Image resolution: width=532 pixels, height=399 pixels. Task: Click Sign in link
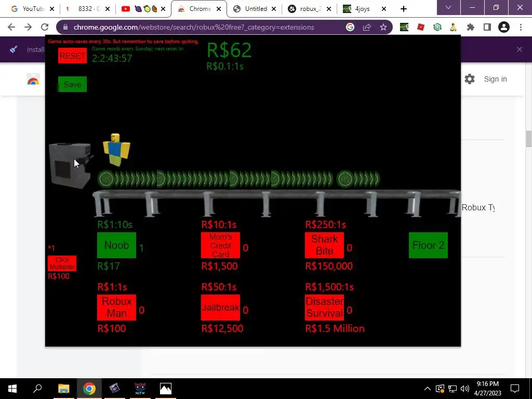pos(495,79)
